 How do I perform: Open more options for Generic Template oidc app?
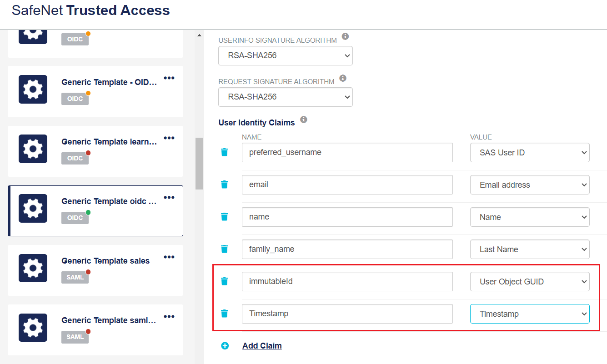[169, 197]
